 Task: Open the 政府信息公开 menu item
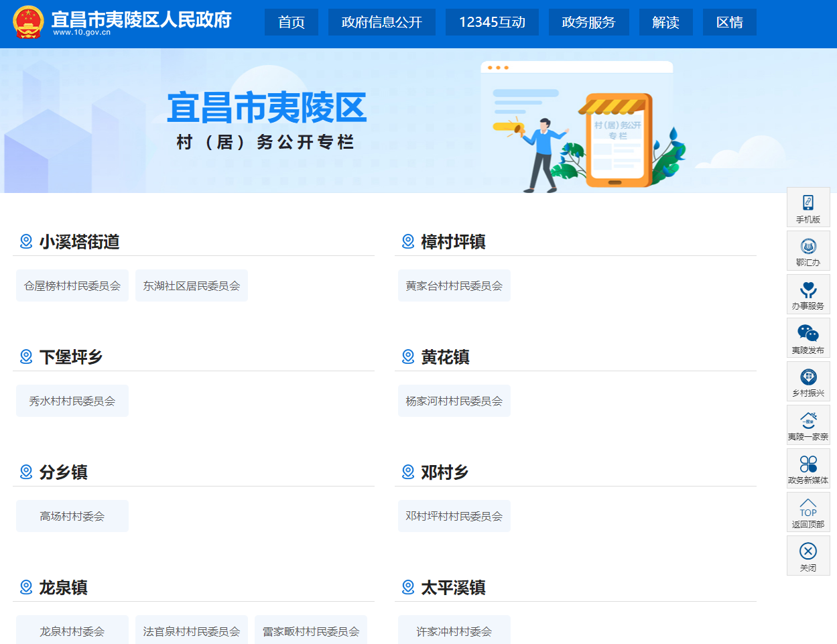381,22
